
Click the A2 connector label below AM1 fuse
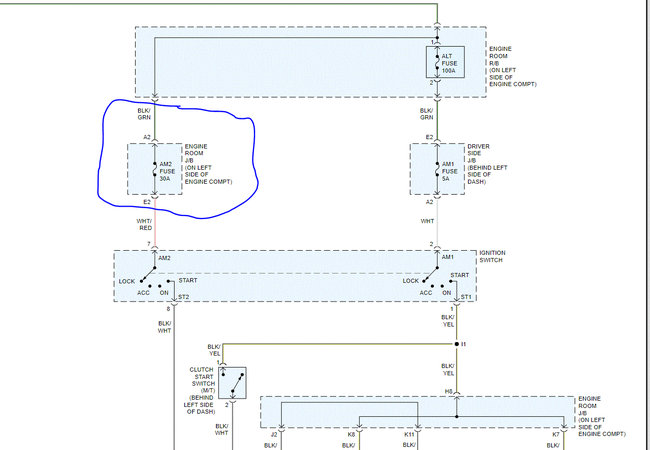click(429, 202)
